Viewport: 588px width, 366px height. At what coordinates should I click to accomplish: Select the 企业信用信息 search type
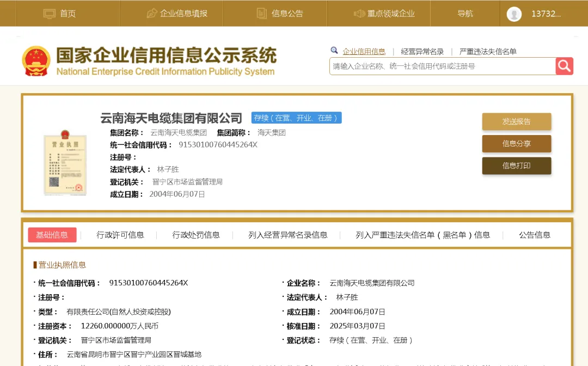364,51
